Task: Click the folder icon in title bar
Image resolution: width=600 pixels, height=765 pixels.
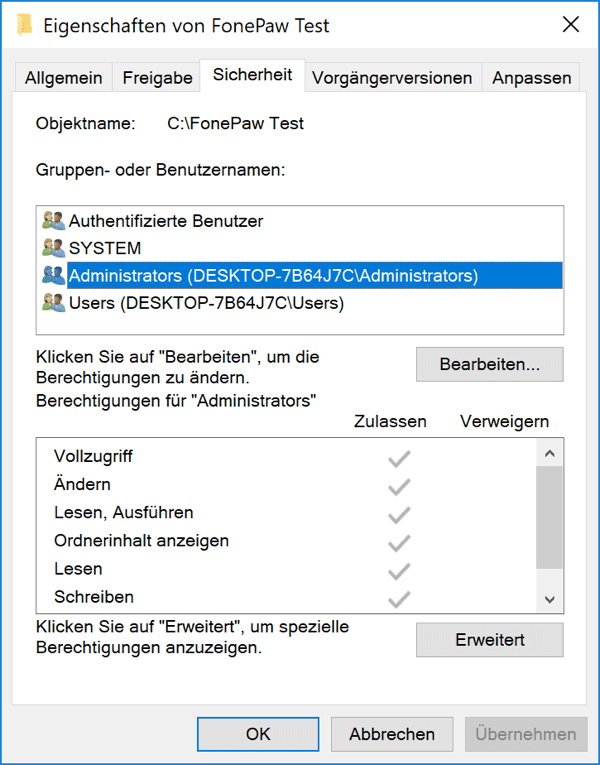Action: 24,25
